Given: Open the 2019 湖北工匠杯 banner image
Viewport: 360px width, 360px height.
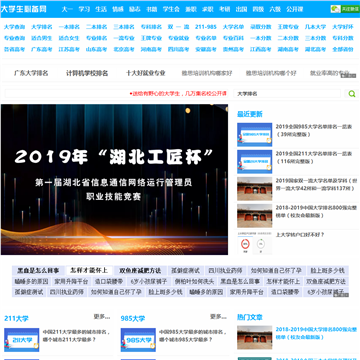Looking at the screenshot, I should (114, 180).
